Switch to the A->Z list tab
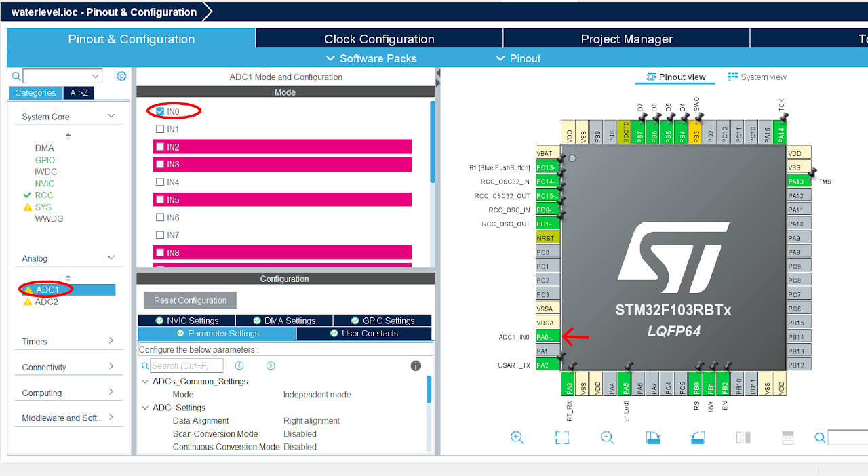The height and width of the screenshot is (476, 868). 80,93
